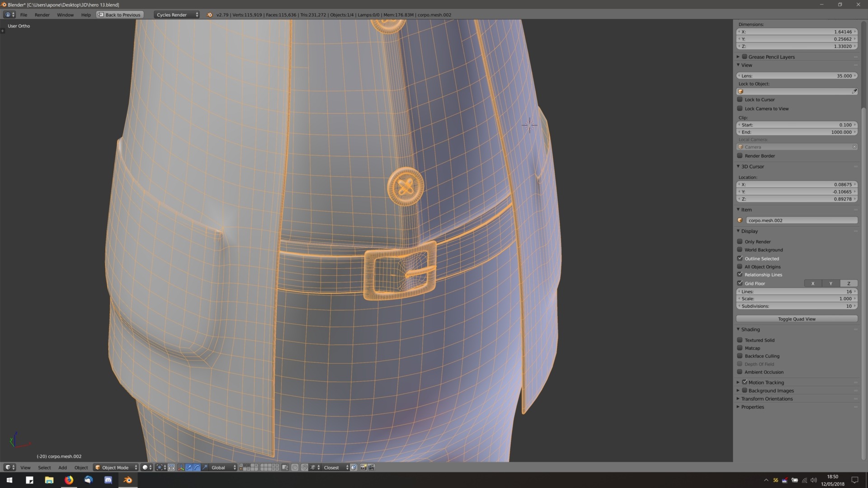Screen dimensions: 868x488
Task: Open the 3D view Add menu
Action: [62, 468]
